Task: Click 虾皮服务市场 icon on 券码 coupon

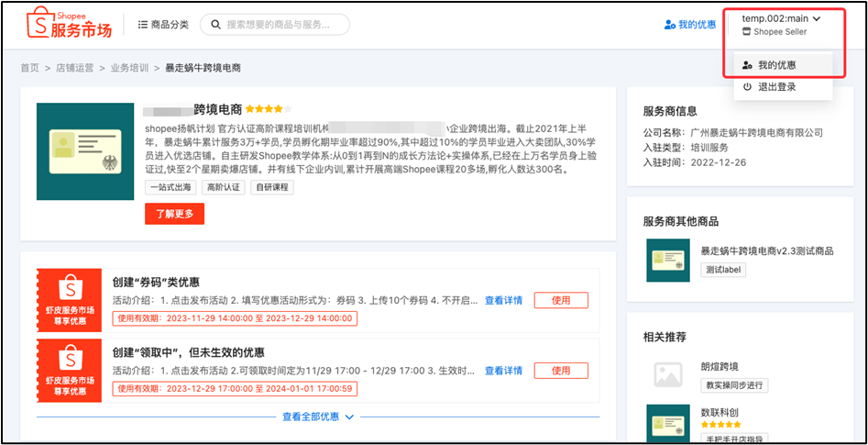Action: tap(70, 300)
